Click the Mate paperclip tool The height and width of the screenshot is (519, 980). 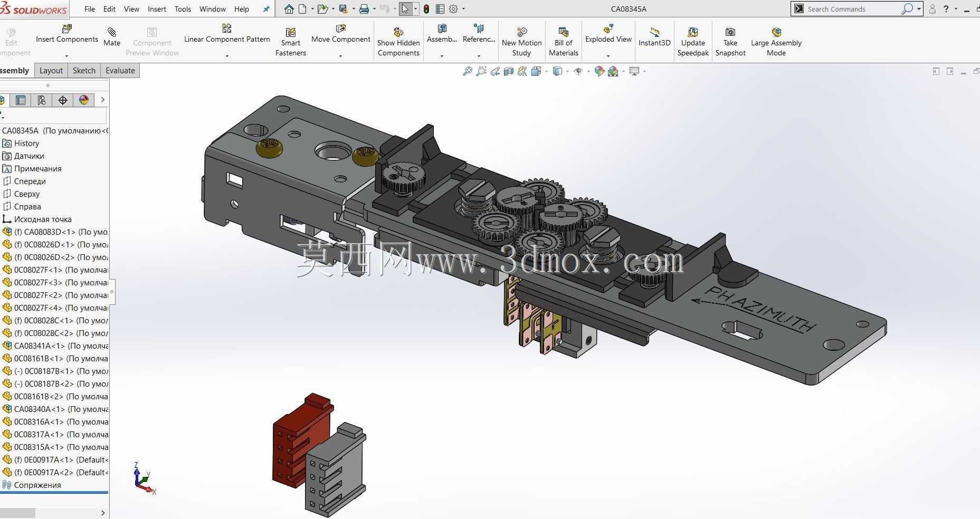click(112, 36)
